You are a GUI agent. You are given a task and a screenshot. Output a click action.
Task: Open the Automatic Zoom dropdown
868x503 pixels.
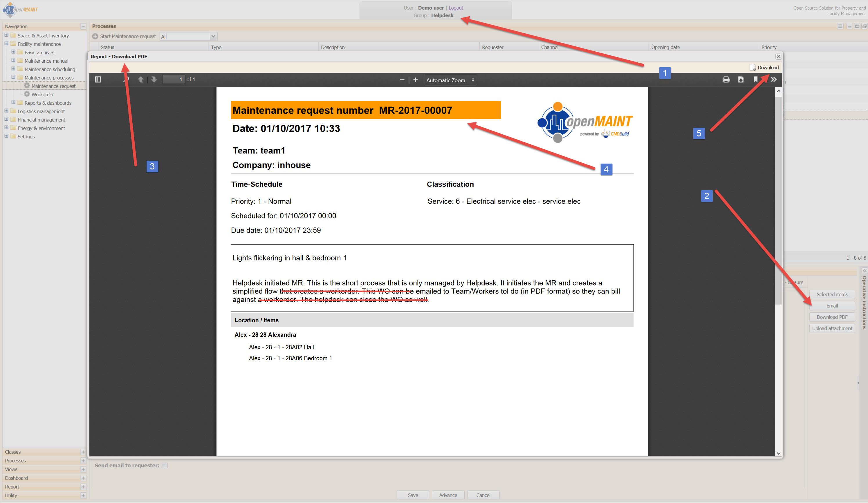click(450, 80)
